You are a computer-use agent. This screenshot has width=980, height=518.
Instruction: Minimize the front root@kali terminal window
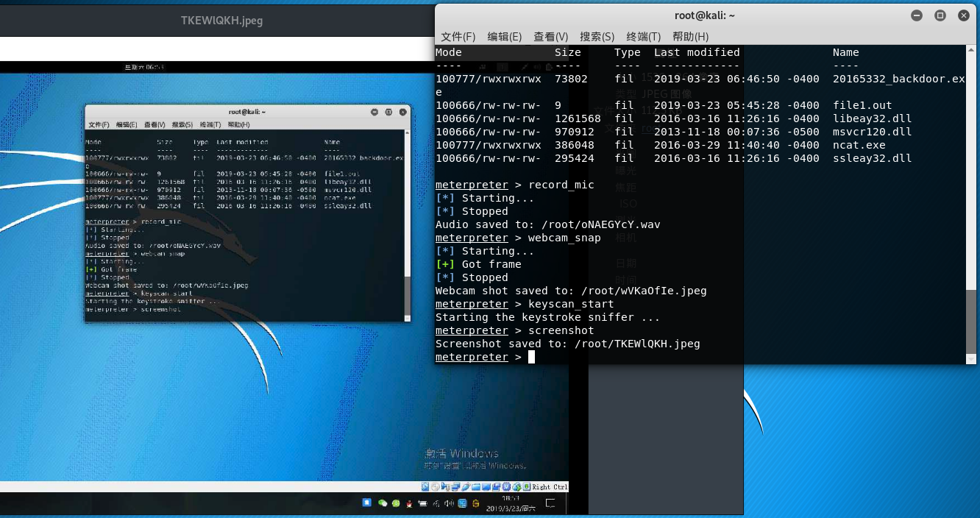(916, 15)
